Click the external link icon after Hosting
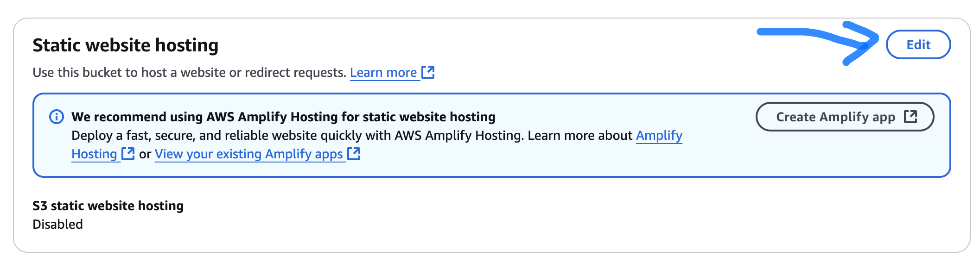The height and width of the screenshot is (275, 980). [128, 154]
